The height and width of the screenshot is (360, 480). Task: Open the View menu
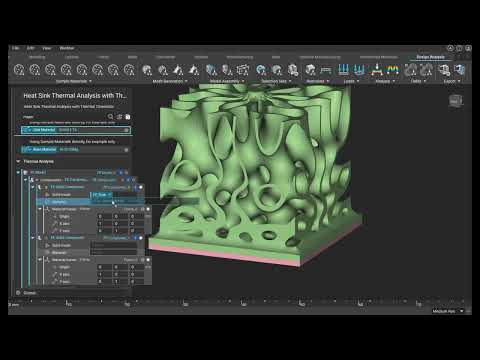point(47,48)
